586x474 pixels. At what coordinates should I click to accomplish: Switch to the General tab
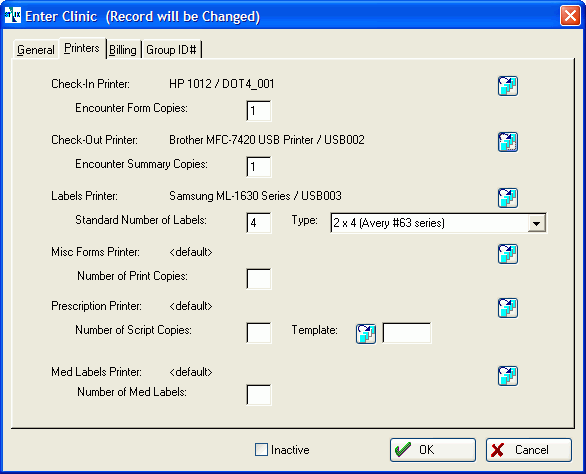36,49
